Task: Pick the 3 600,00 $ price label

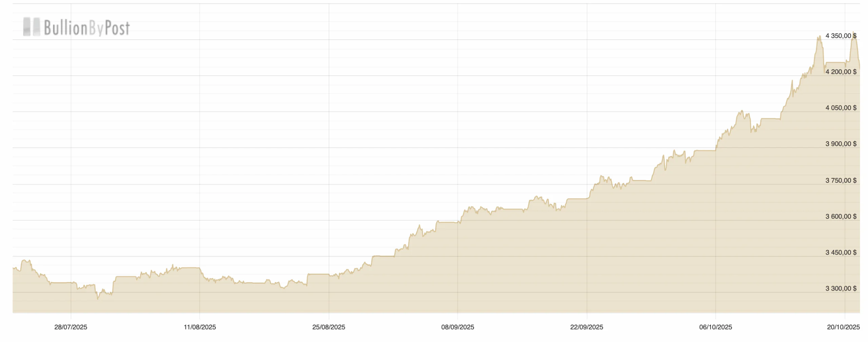Action: click(x=841, y=216)
